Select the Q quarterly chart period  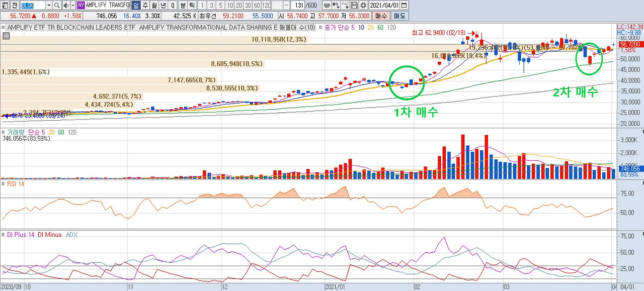click(173, 5)
